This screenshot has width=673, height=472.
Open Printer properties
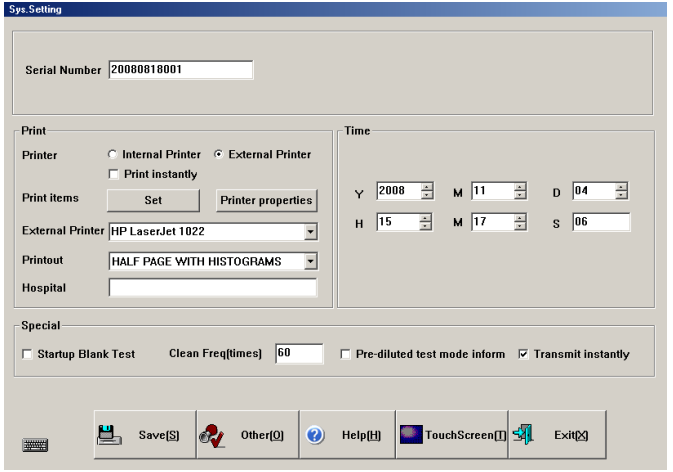click(x=267, y=200)
